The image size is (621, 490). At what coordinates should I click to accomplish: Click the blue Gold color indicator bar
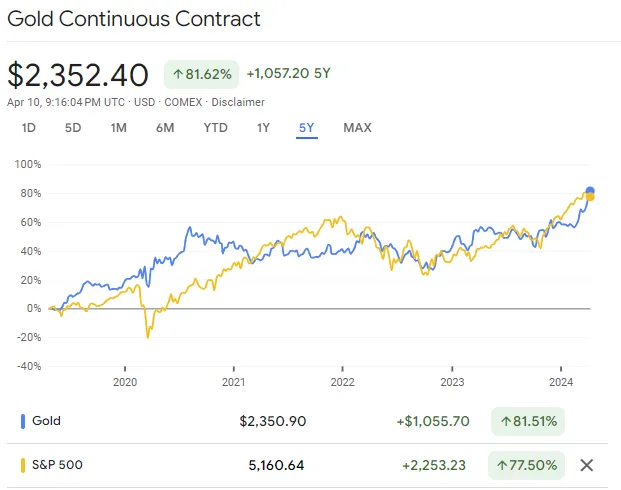[23, 421]
